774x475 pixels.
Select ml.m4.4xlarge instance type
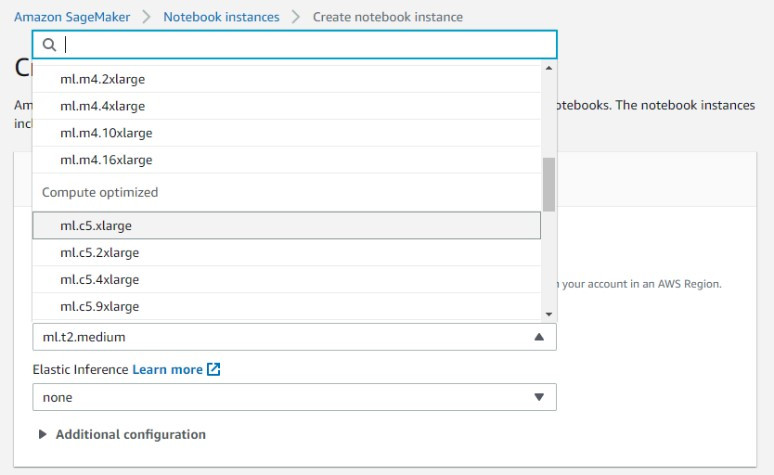[286, 106]
